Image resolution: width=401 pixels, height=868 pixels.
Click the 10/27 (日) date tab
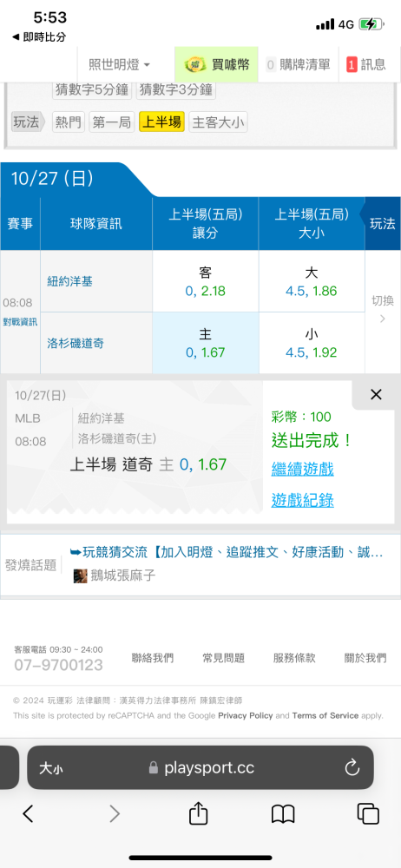[52, 178]
